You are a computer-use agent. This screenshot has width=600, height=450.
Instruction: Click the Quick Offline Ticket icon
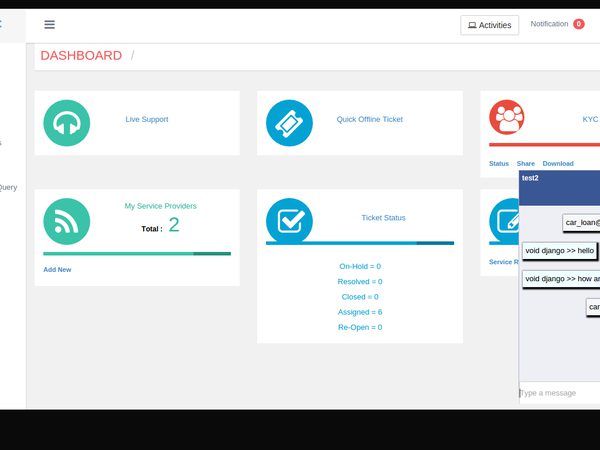(x=289, y=123)
